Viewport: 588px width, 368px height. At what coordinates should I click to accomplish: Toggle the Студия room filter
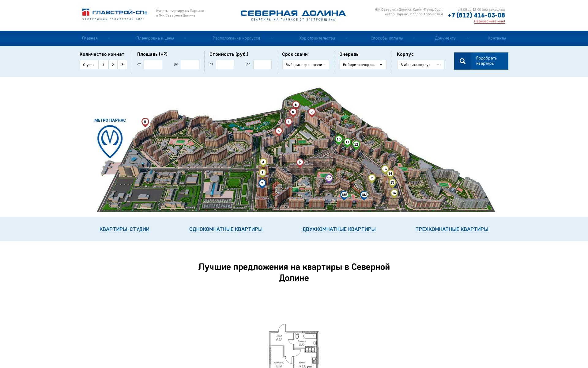point(89,65)
